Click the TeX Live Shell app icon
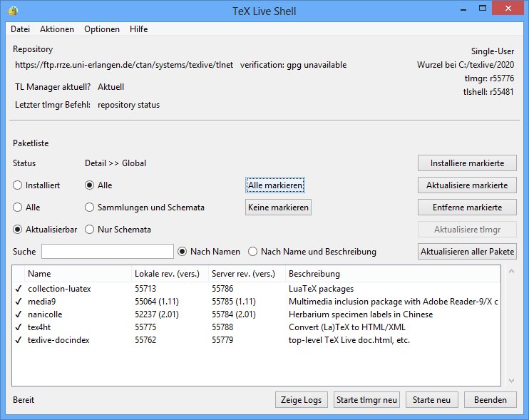Viewport: 529px width, 420px height. pos(13,11)
